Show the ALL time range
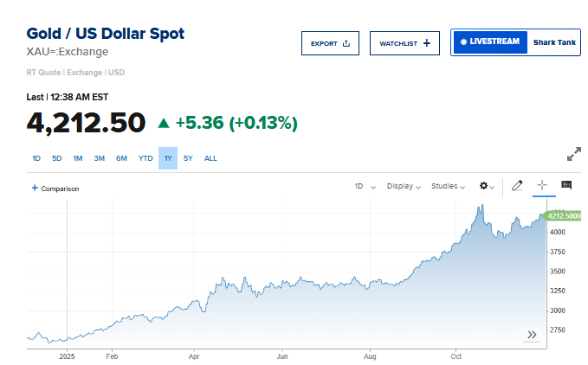The width and height of the screenshot is (588, 365). click(210, 158)
